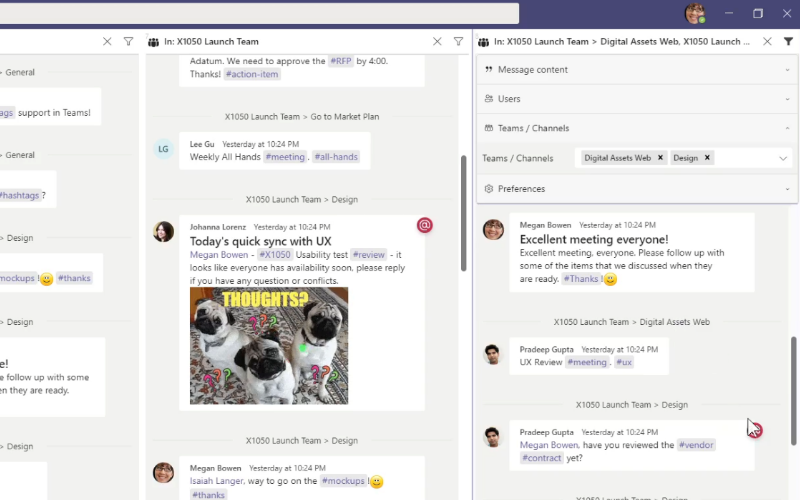
Task: Expand the Users filter section
Action: [x=637, y=99]
